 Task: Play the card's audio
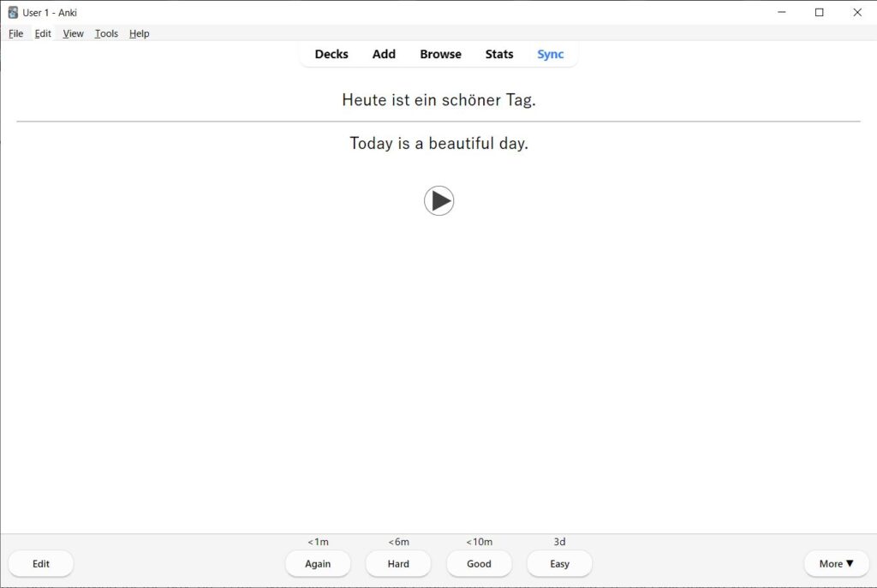click(x=438, y=200)
